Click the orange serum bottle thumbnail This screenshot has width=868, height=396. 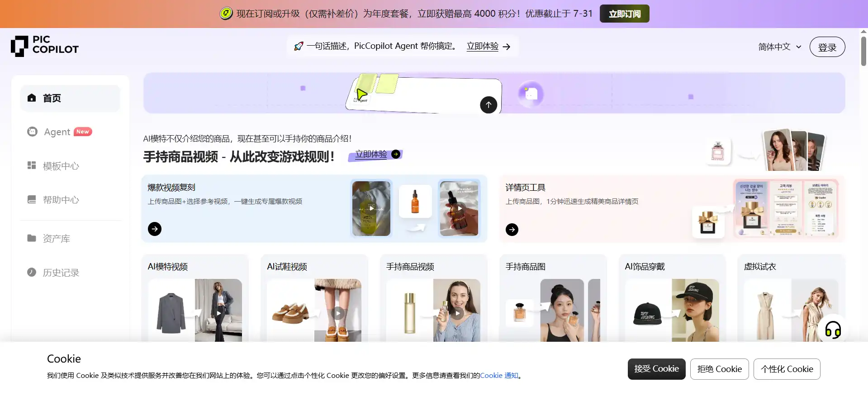[415, 201]
